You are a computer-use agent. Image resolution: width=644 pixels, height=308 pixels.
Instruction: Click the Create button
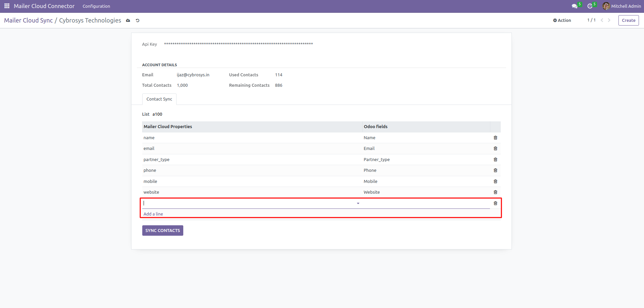tap(628, 20)
